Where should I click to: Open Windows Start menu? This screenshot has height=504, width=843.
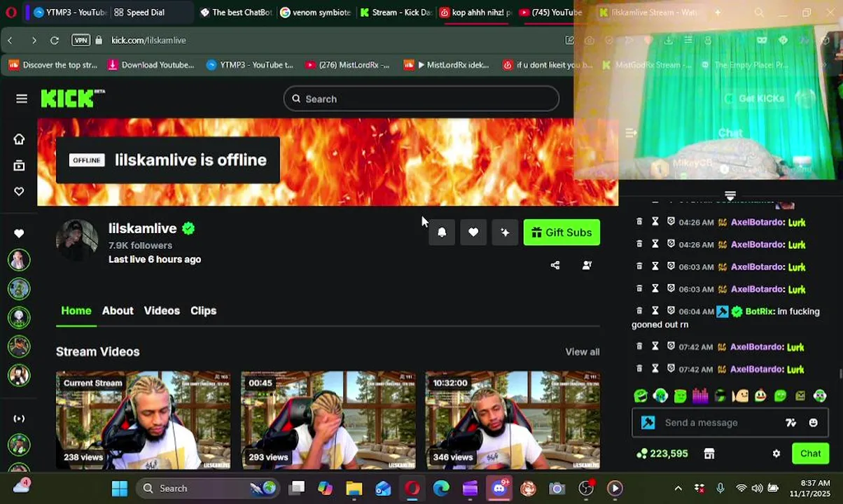pos(120,488)
